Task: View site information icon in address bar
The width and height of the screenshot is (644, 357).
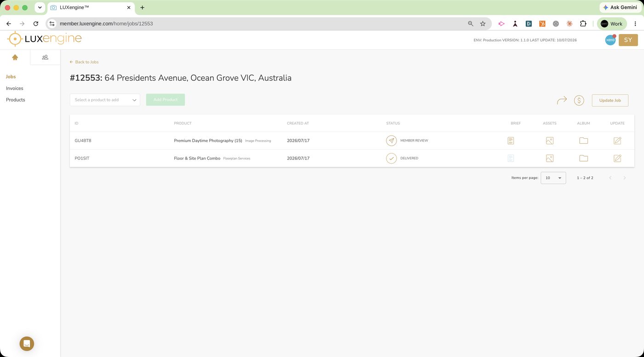Action: [52, 23]
